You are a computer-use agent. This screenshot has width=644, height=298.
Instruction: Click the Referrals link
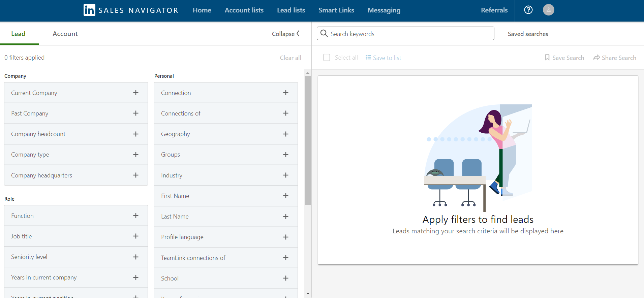[494, 10]
